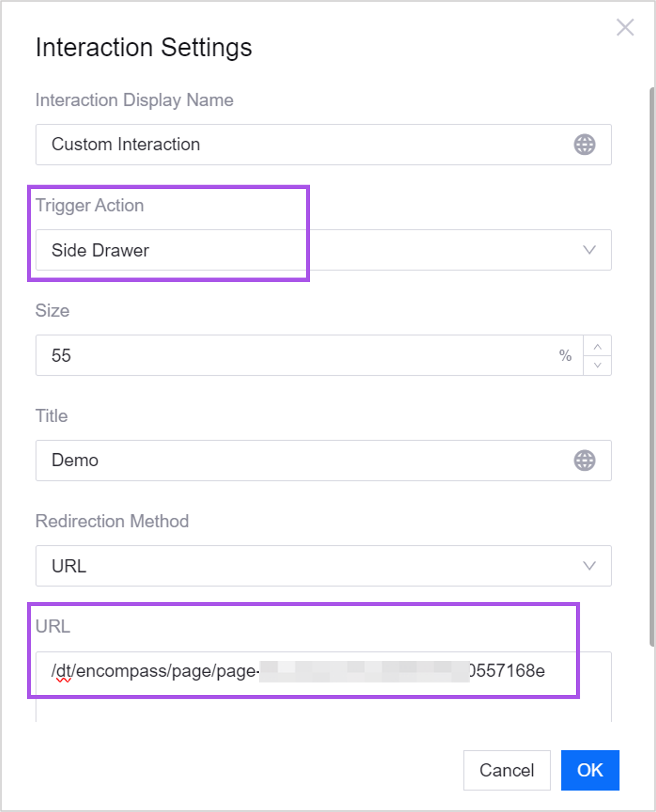Click the Interaction Display Name label
This screenshot has height=812, width=656.
click(134, 100)
